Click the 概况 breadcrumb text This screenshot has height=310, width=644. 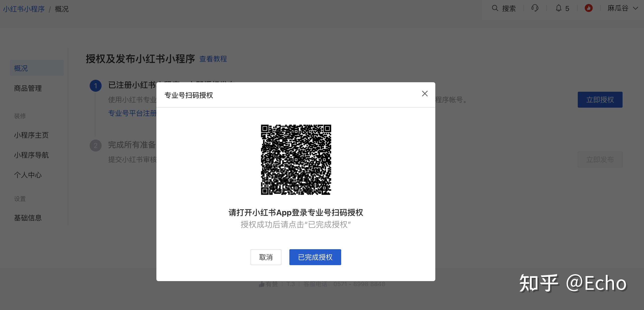click(x=62, y=9)
